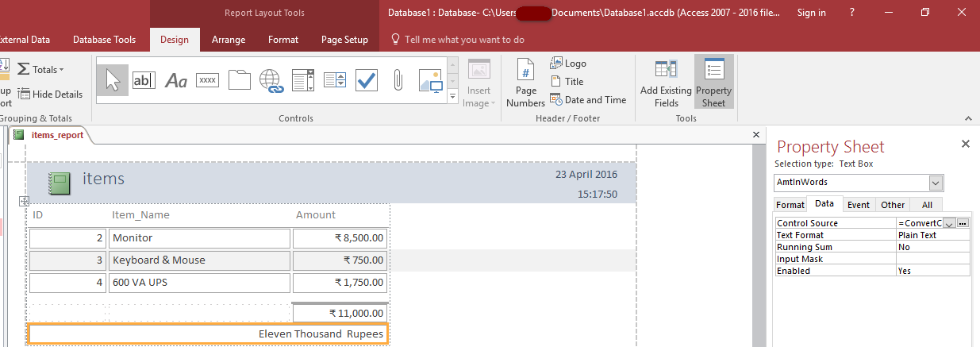Open Add Existing Fields pane
Screen dimensions: 980x347
666,83
